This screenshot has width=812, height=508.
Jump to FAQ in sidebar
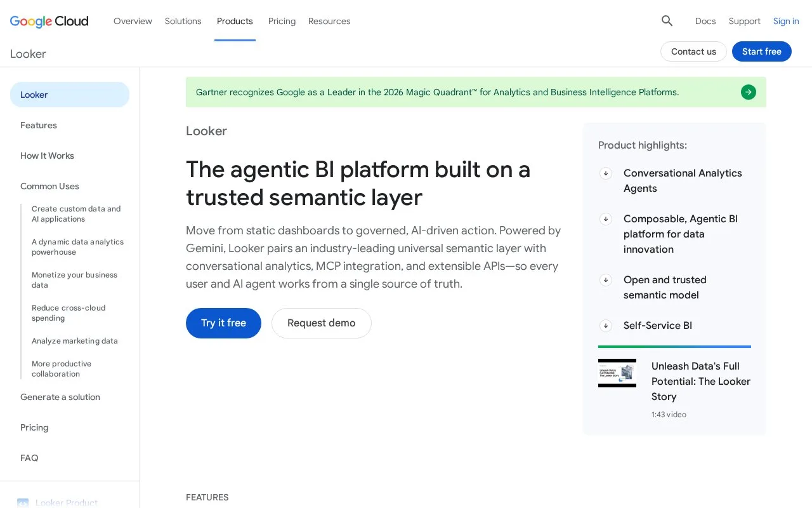(29, 458)
